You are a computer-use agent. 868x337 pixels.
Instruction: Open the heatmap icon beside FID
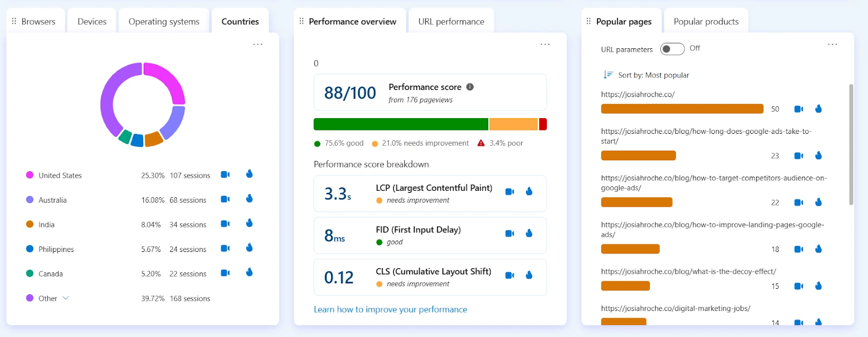point(528,233)
